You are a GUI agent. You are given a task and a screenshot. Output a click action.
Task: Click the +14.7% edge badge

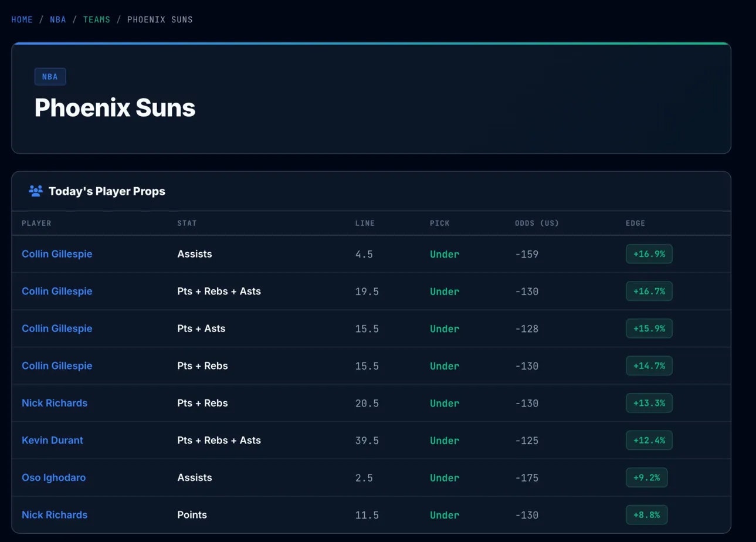click(649, 365)
